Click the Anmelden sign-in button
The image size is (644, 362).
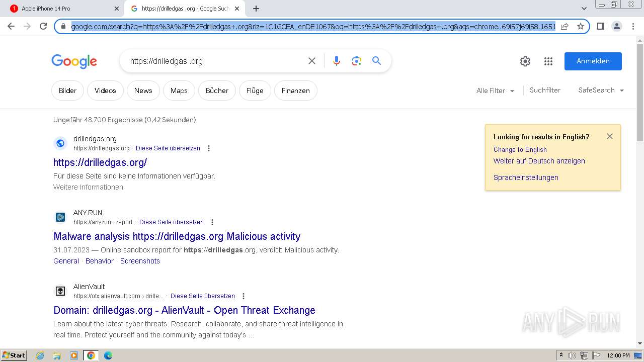point(593,61)
